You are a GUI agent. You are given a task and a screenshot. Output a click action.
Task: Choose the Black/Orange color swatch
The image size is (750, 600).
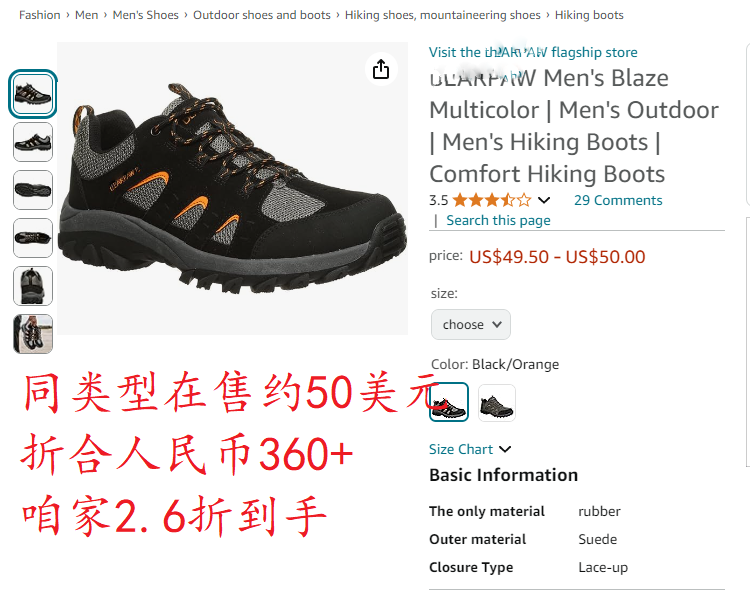tap(449, 402)
